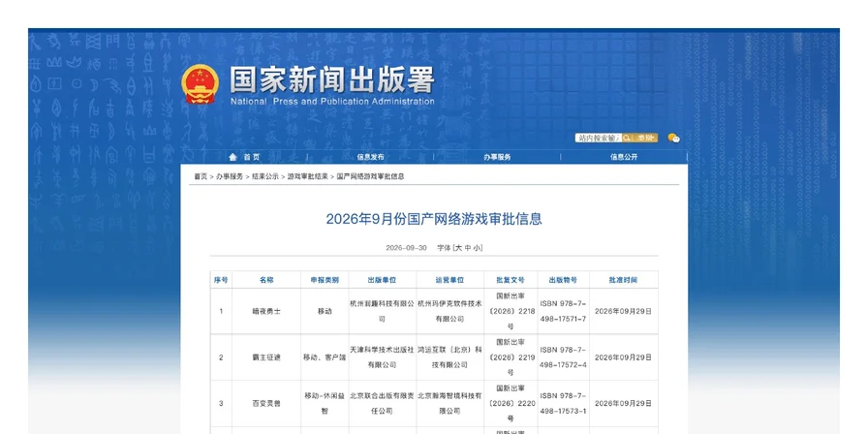Click the national emblem logo
Image resolution: width=868 pixels, height=434 pixels.
click(201, 84)
